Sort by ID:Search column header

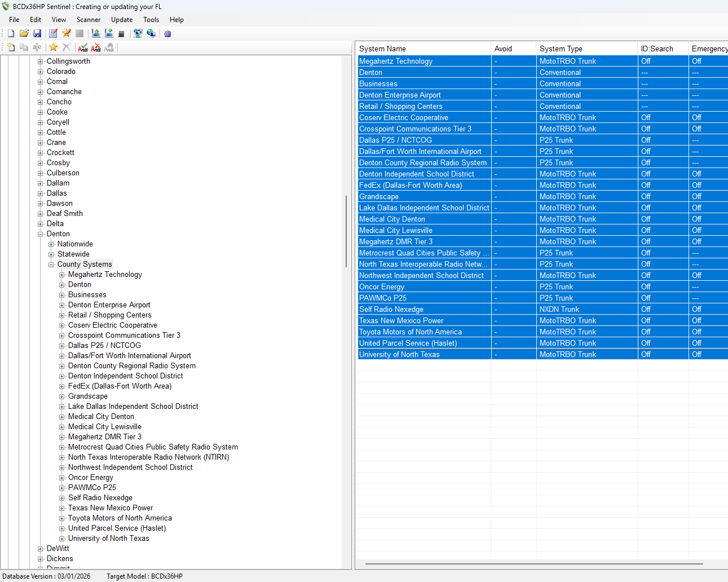click(x=663, y=48)
